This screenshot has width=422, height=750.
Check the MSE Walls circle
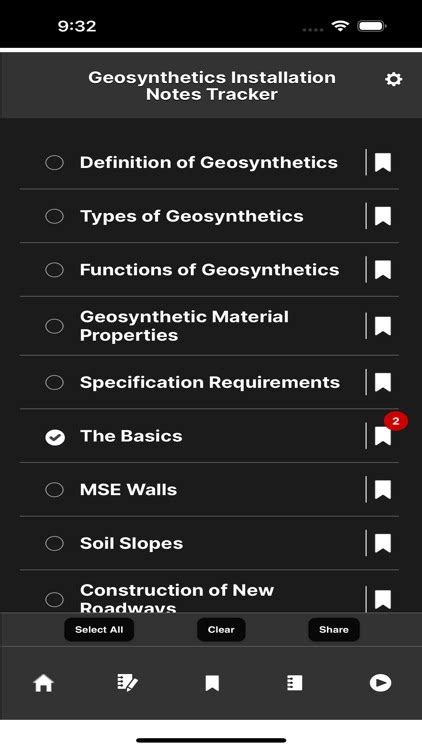(x=55, y=490)
